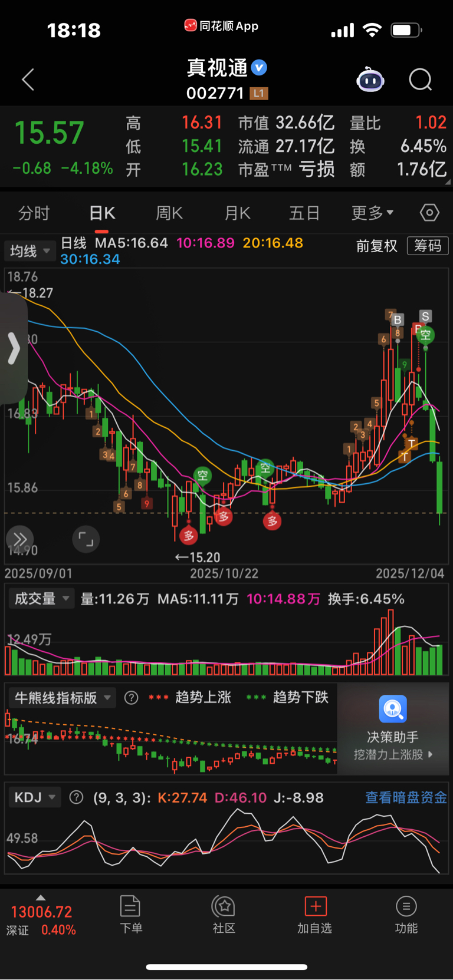Image resolution: width=453 pixels, height=980 pixels.
Task: Tap the 趋势下跌 legend
Action: coord(300,698)
